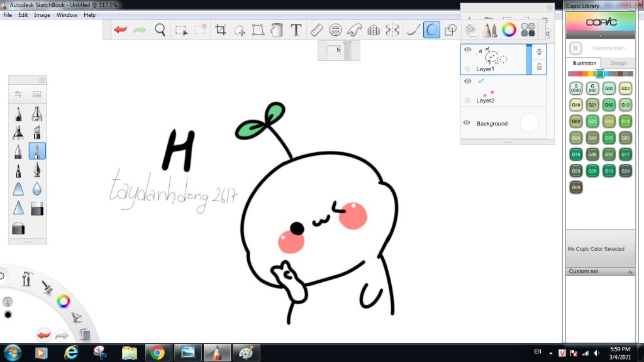Image resolution: width=644 pixels, height=362 pixels.
Task: Pick Copic color G17
Action: click(625, 155)
